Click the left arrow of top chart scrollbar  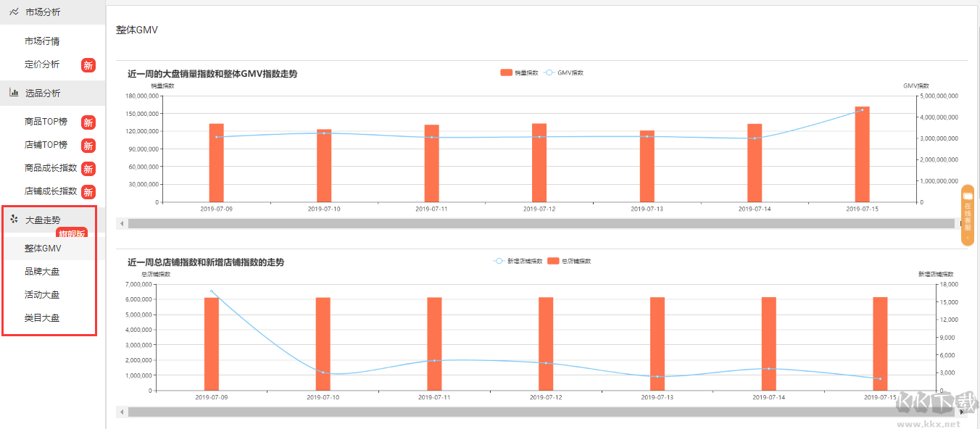(x=122, y=224)
